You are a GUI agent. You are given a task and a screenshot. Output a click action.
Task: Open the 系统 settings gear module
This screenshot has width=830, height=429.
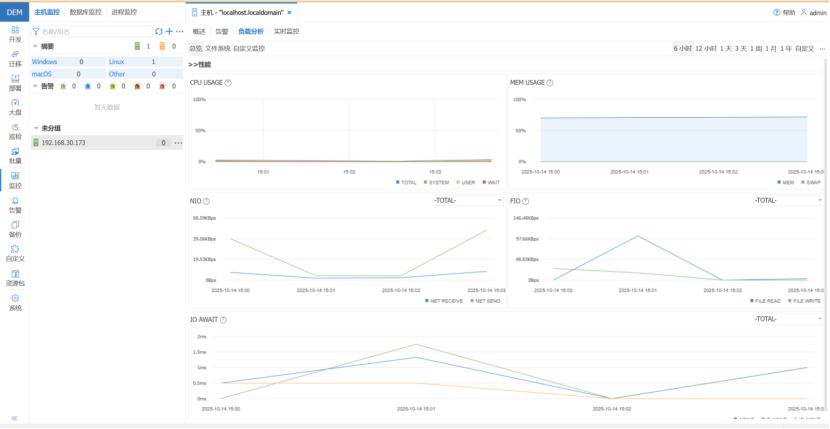coord(15,302)
